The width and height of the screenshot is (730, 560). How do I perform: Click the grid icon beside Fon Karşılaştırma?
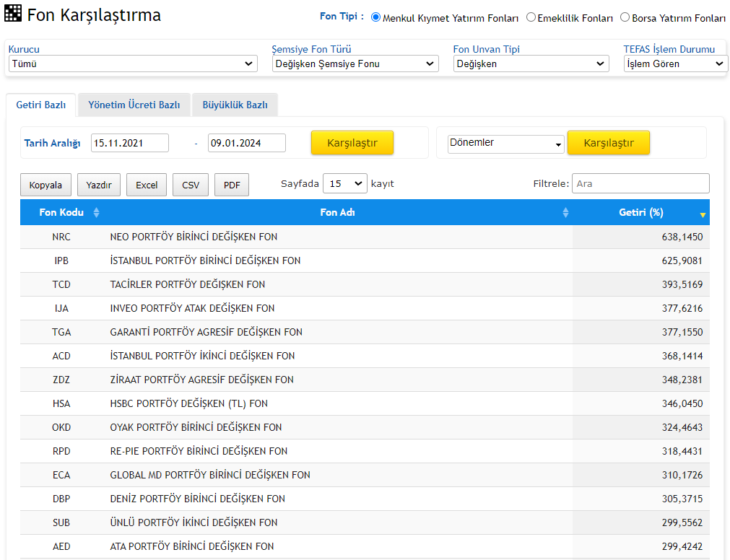(12, 14)
